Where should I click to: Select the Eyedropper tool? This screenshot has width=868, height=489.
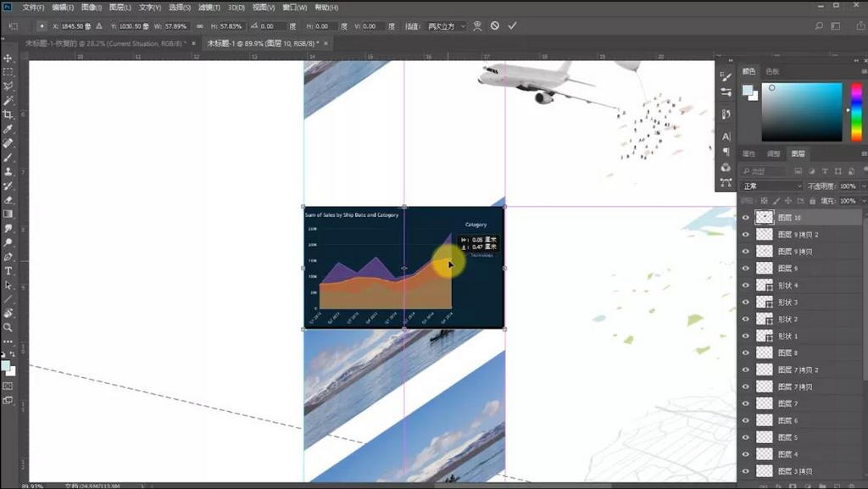pos(8,129)
